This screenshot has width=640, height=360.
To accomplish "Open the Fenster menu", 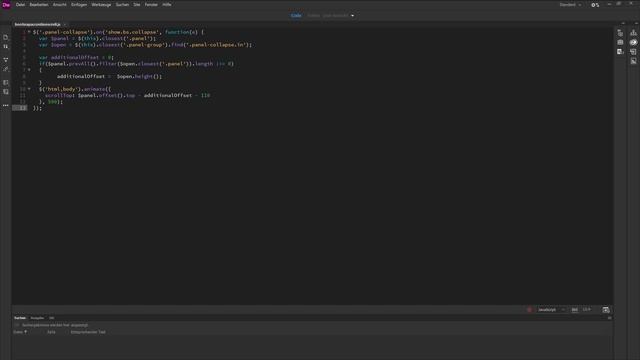I will [151, 4].
